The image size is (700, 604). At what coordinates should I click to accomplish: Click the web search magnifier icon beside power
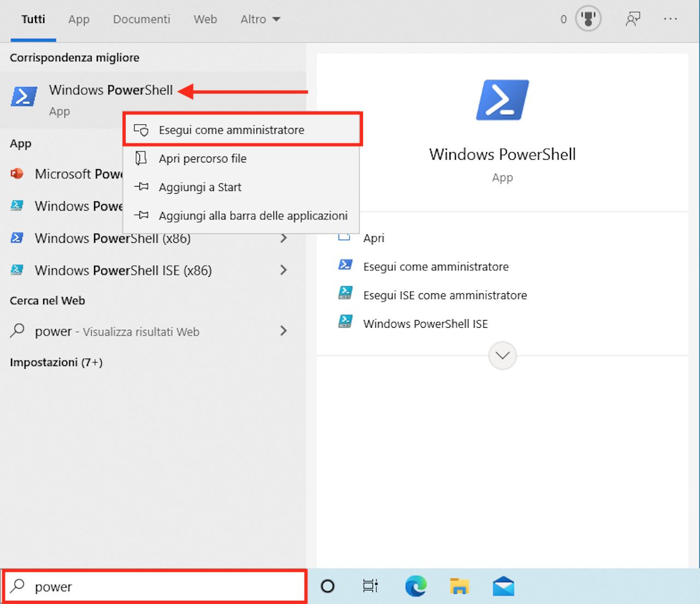17,330
